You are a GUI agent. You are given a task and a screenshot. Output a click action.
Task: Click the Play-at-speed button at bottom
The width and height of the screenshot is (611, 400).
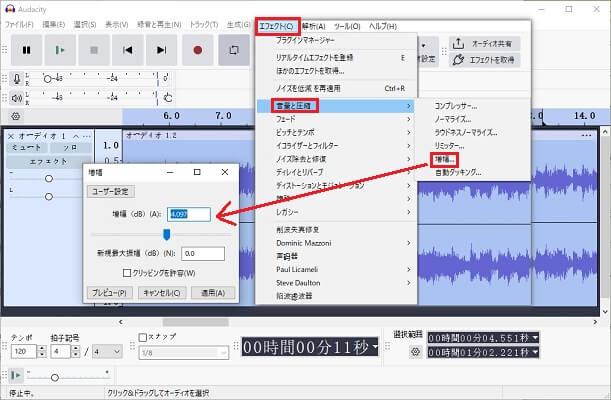[16, 375]
